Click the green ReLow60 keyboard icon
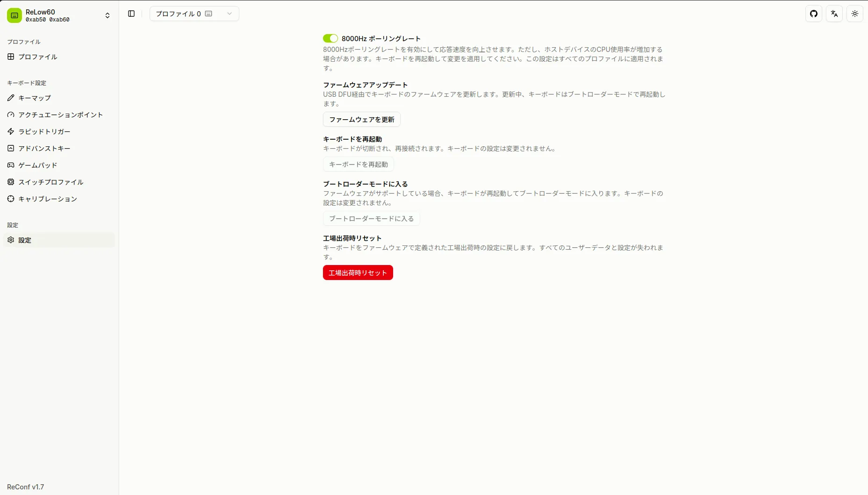The height and width of the screenshot is (495, 868). point(14,15)
